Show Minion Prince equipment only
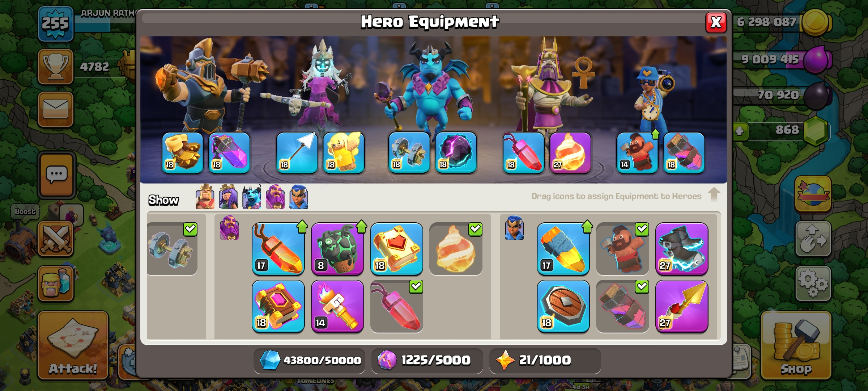This screenshot has width=868, height=391. click(x=252, y=197)
